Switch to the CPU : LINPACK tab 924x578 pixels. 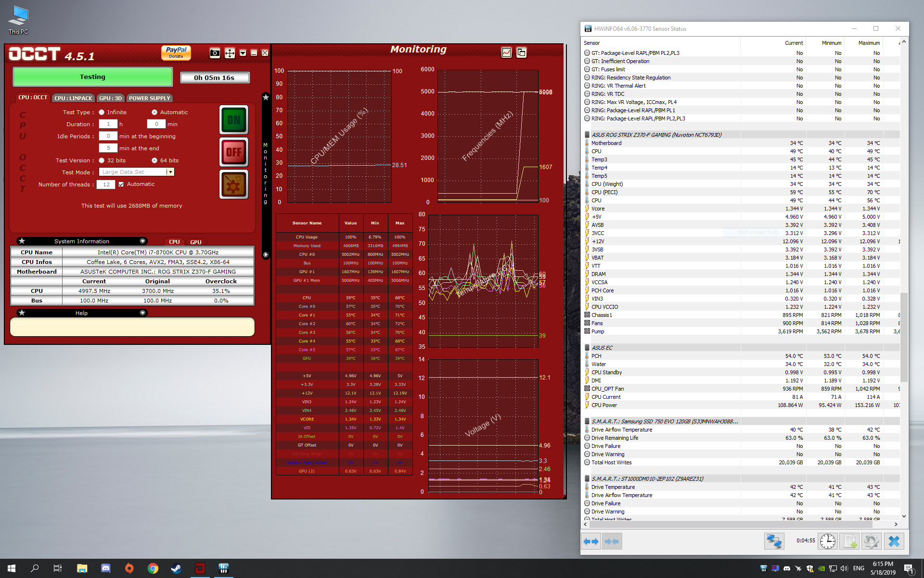73,98
